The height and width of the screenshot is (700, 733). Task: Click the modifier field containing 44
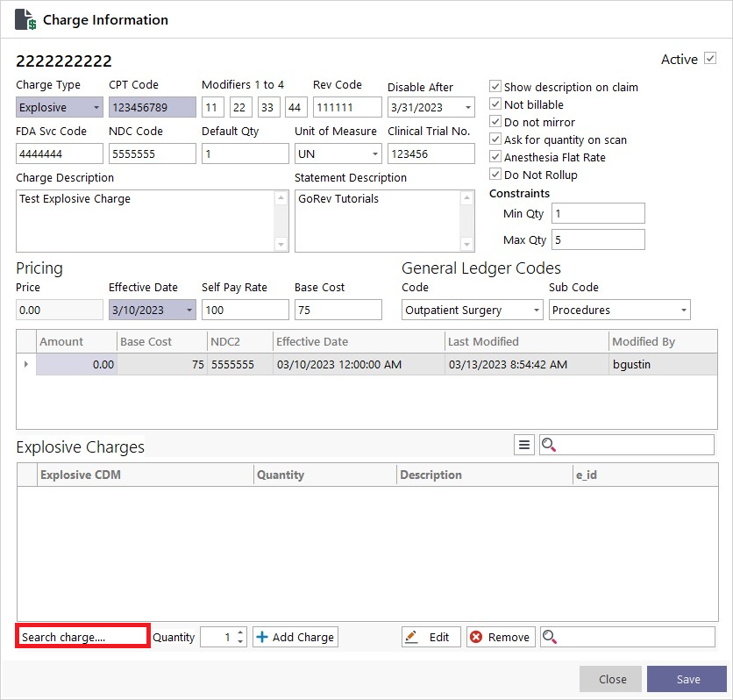(x=296, y=108)
